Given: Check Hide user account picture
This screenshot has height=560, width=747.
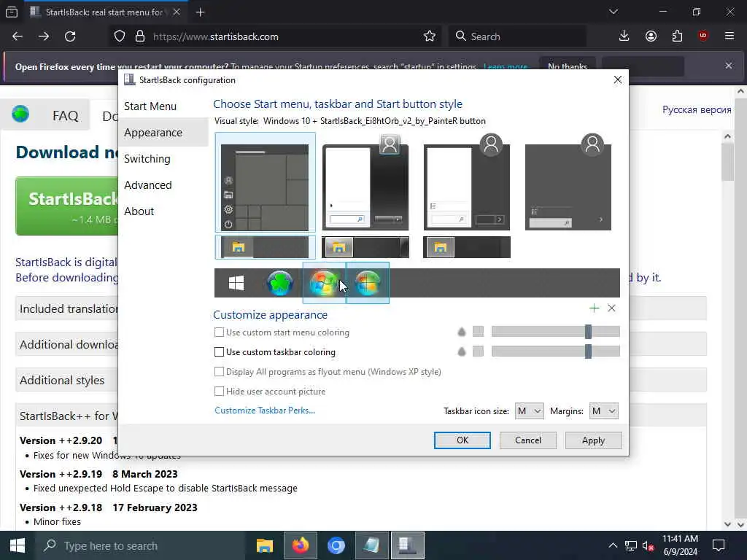Looking at the screenshot, I should [x=219, y=391].
